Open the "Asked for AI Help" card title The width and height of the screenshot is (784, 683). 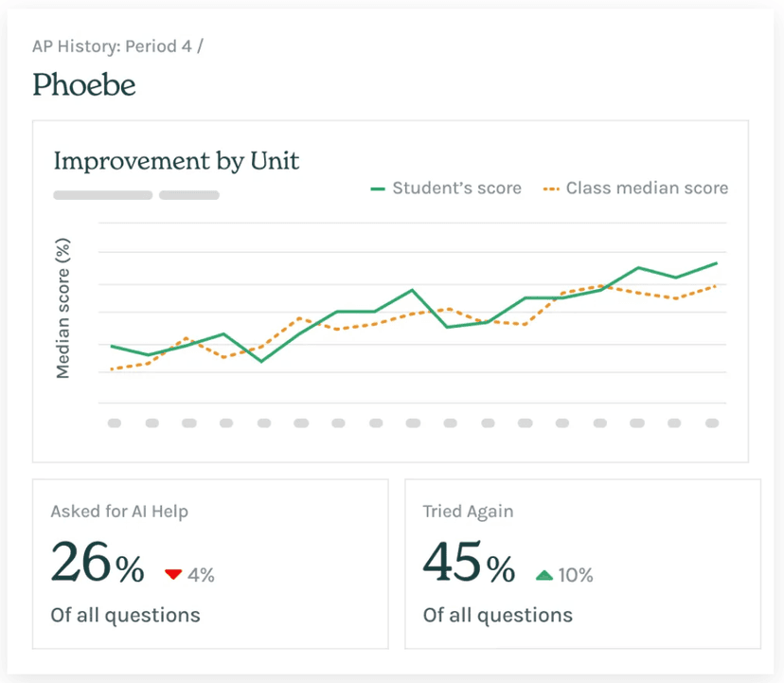coord(119,512)
